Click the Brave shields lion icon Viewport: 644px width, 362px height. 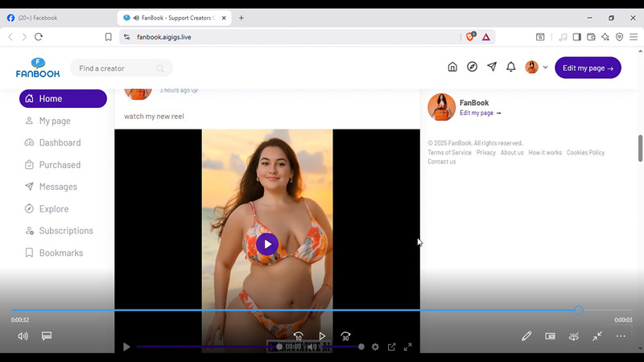(470, 37)
